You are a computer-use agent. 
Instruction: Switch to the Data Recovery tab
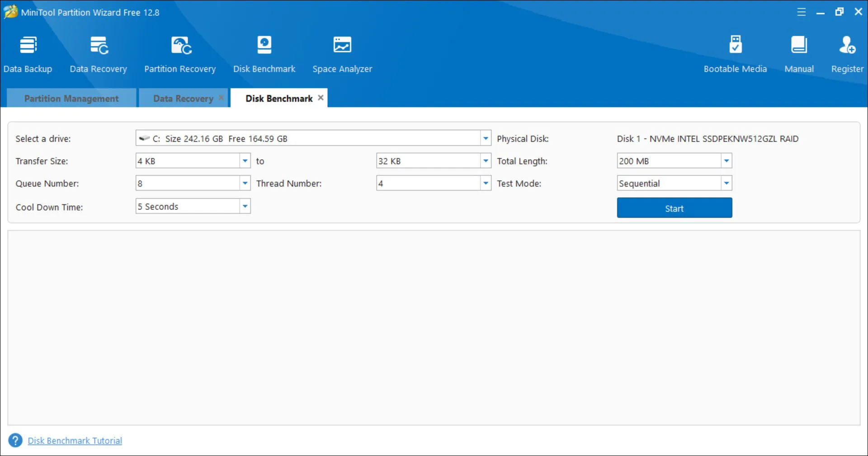[x=183, y=99]
